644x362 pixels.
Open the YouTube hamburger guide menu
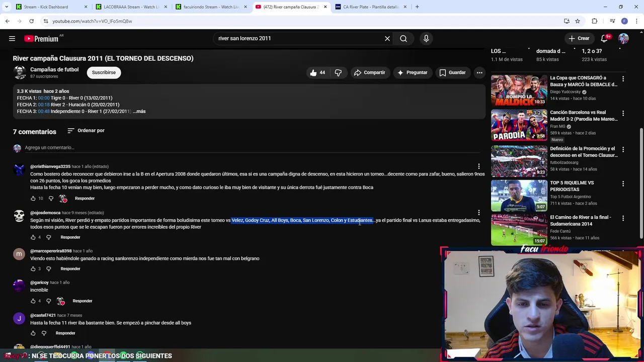[12, 39]
